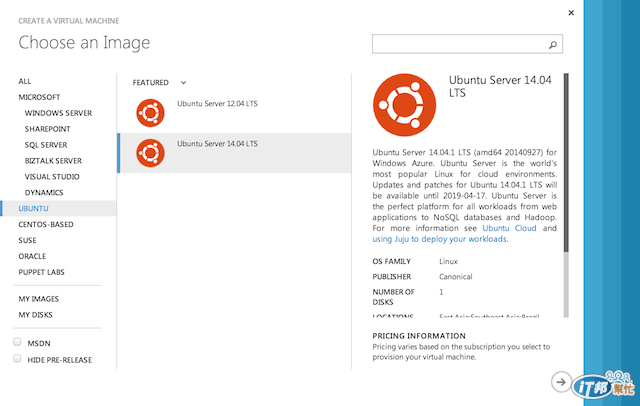Open My Images
The image size is (640, 406).
[38, 299]
